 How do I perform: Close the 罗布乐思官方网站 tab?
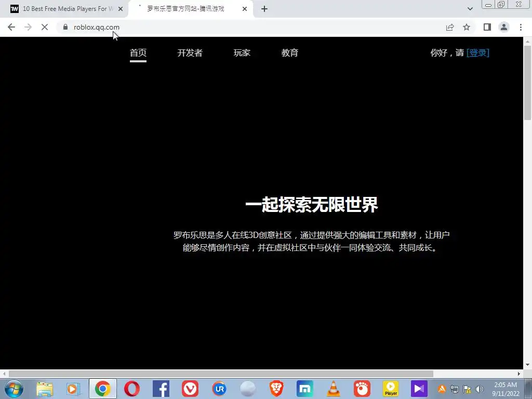[245, 9]
